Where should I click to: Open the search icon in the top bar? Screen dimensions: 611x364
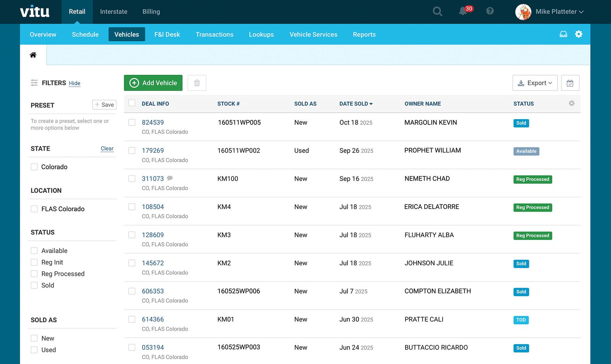pyautogui.click(x=437, y=11)
